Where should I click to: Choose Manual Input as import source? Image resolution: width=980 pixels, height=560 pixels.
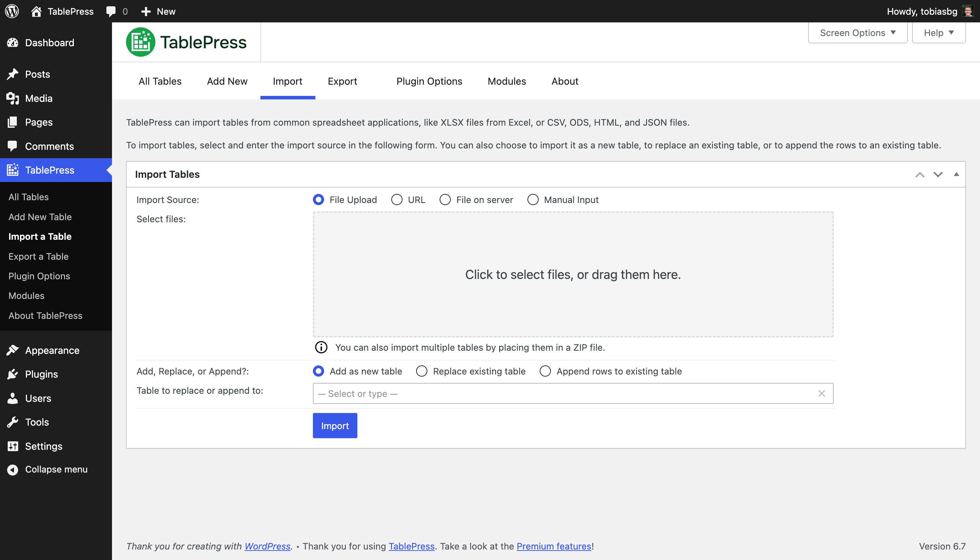pos(533,199)
